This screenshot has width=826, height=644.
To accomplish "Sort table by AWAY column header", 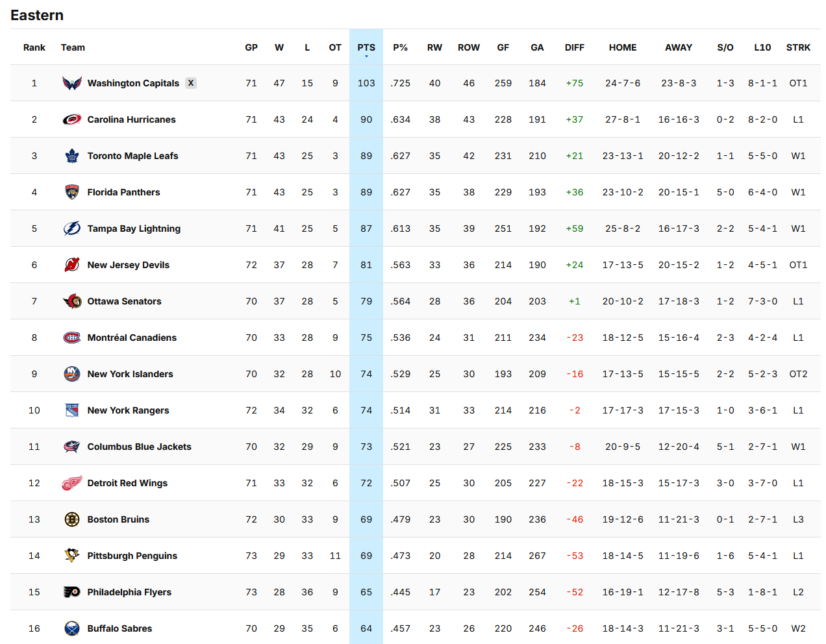I will [x=679, y=47].
